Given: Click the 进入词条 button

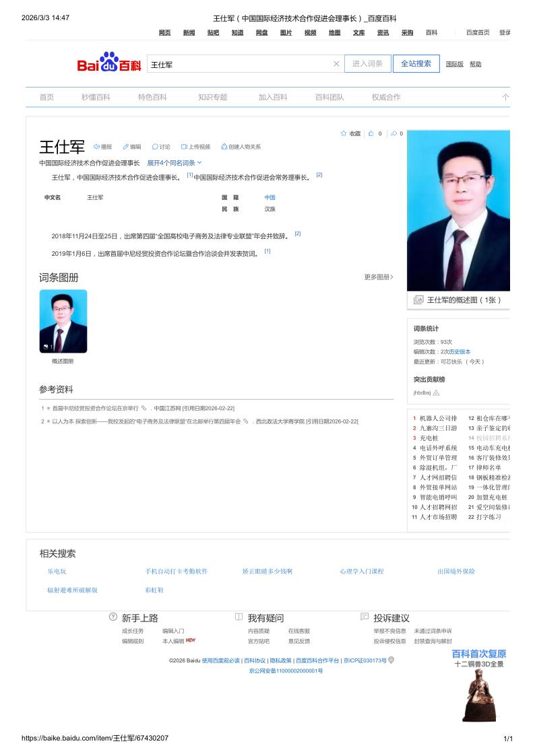Looking at the screenshot, I should pyautogui.click(x=368, y=64).
